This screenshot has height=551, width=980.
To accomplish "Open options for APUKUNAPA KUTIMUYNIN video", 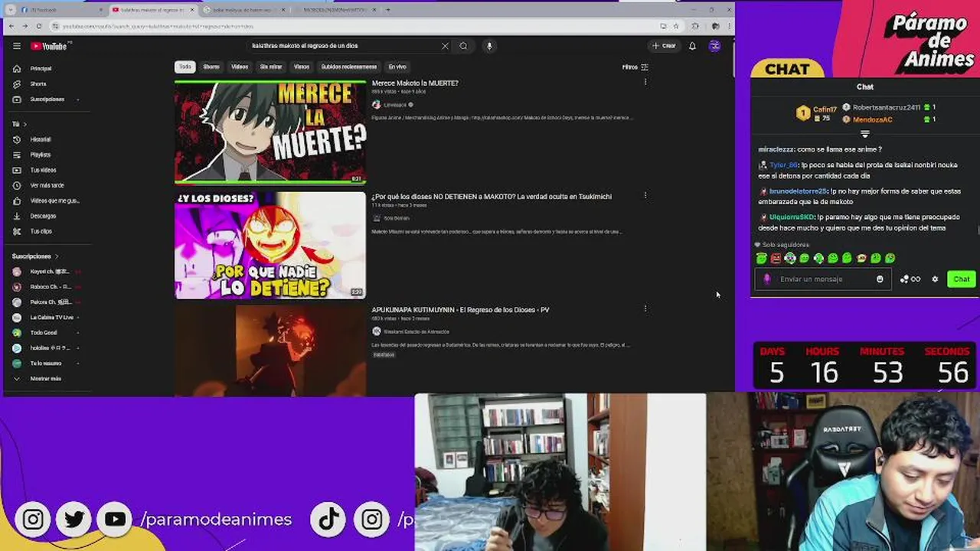I will click(x=645, y=308).
